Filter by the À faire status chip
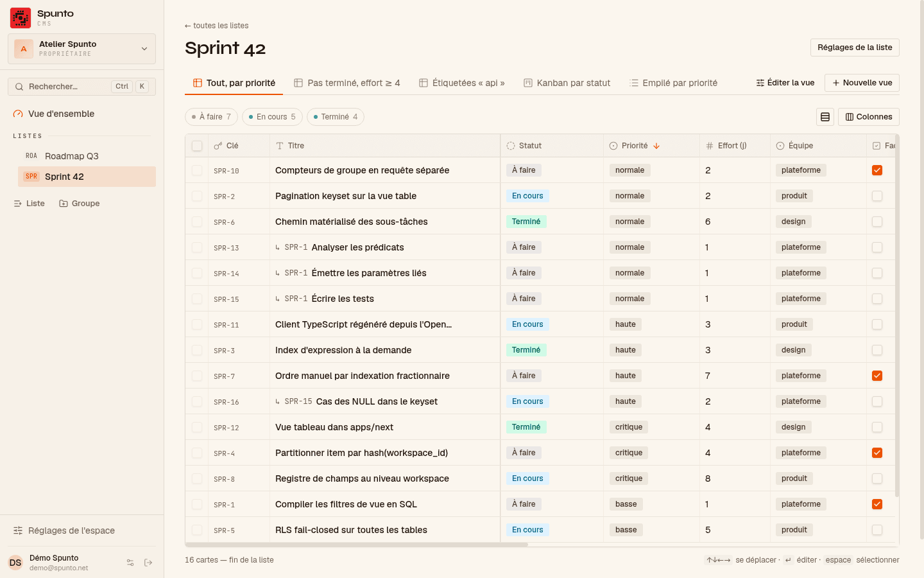The height and width of the screenshot is (578, 924). pyautogui.click(x=211, y=117)
